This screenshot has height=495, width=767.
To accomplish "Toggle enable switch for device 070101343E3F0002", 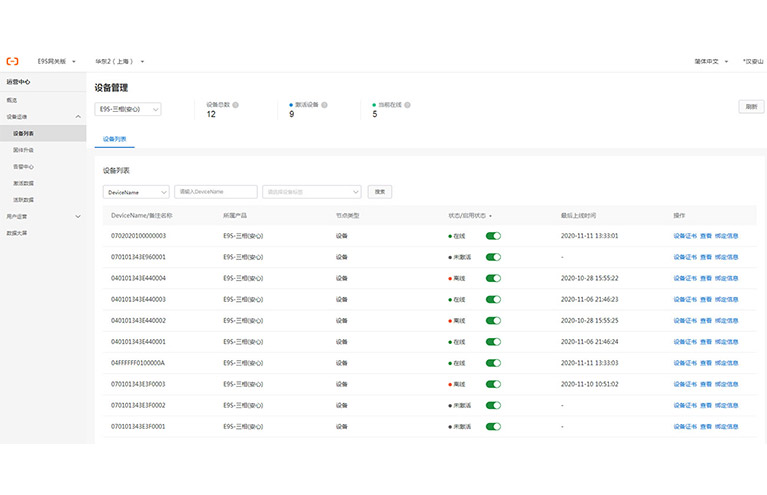I will tap(493, 405).
